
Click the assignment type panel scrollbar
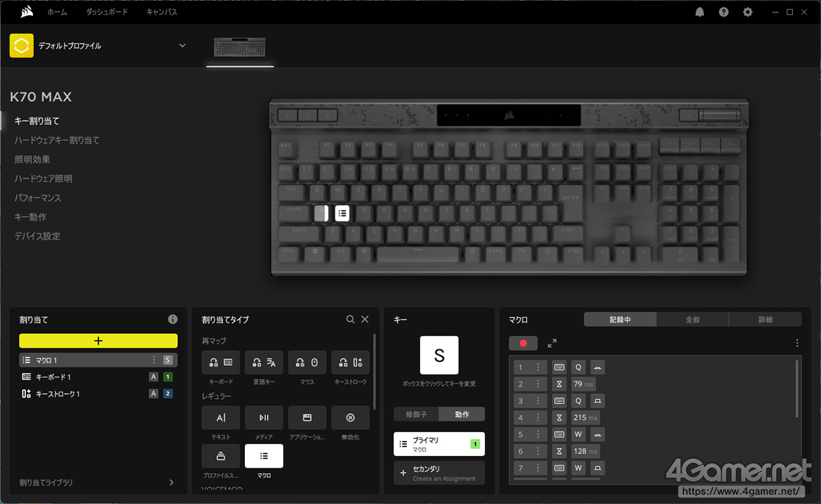374,371
